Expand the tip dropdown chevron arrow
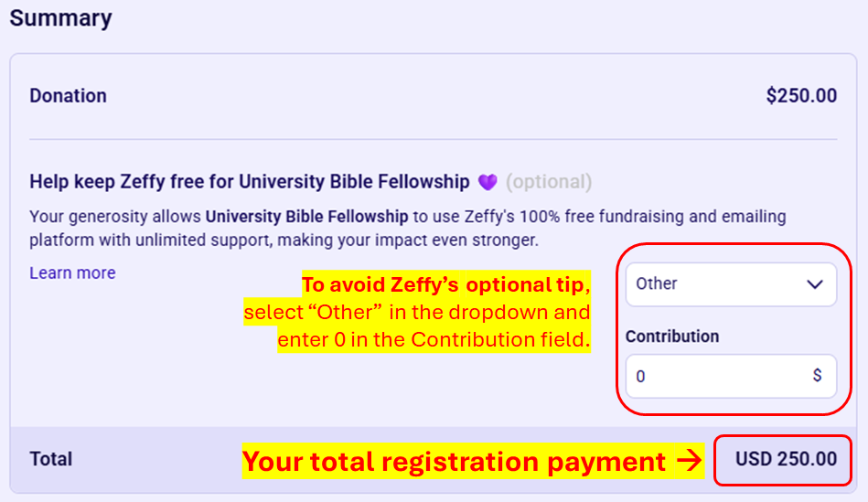 (815, 284)
